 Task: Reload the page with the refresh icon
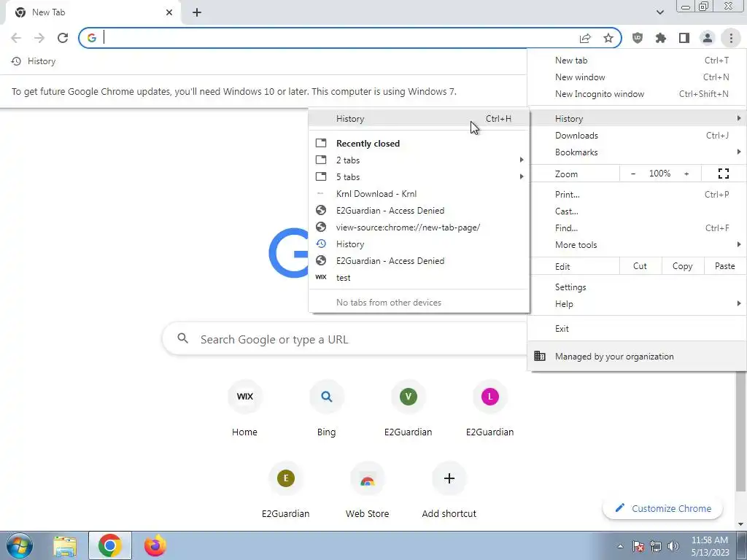pyautogui.click(x=63, y=38)
